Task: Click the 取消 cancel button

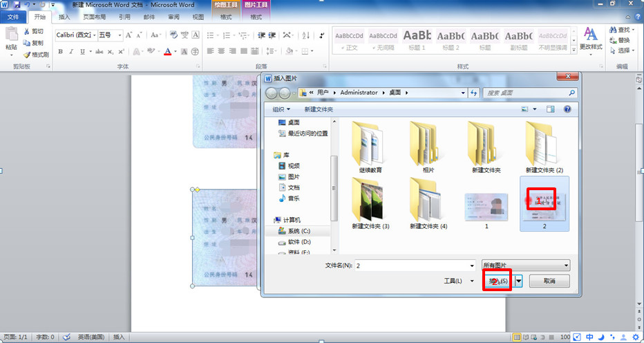Action: pos(549,281)
